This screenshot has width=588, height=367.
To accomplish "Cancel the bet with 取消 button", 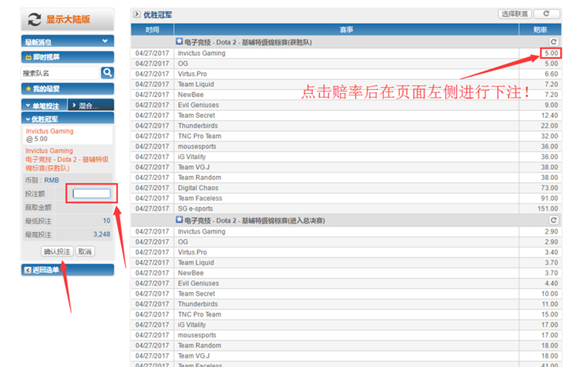I will pos(85,251).
